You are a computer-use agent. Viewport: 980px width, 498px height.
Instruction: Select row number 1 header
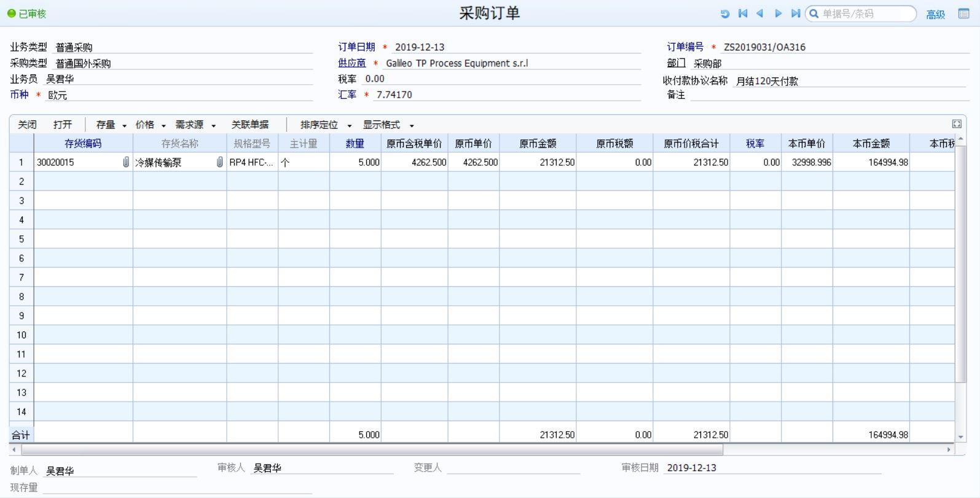point(21,162)
